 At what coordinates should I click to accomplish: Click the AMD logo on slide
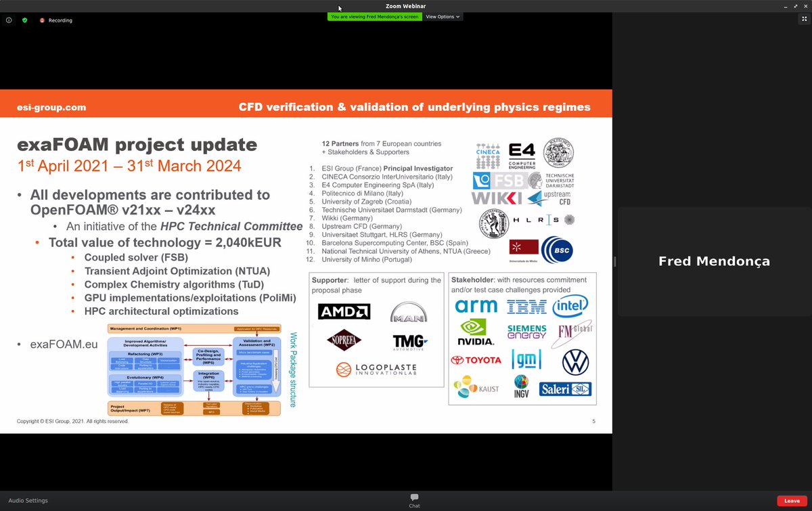344,311
